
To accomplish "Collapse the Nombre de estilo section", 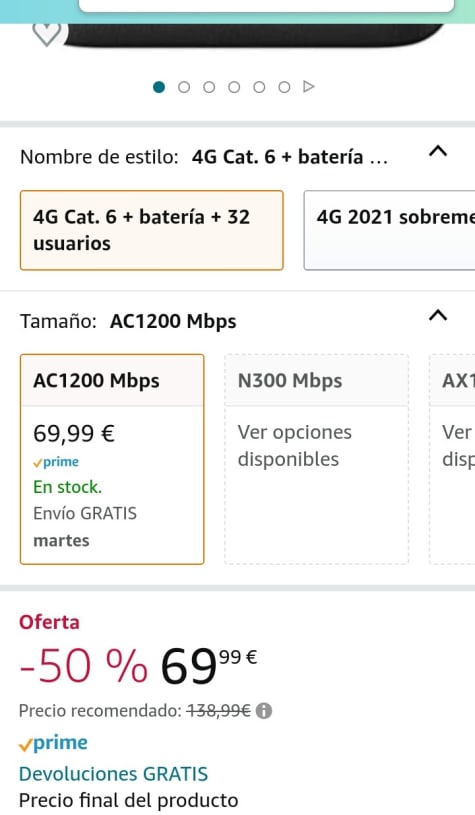I will tap(438, 151).
